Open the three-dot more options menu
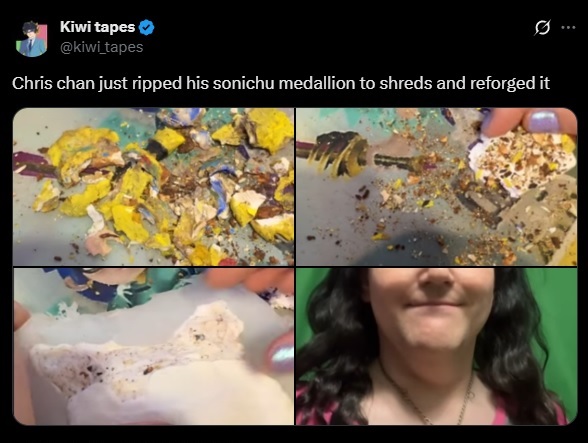 (568, 27)
